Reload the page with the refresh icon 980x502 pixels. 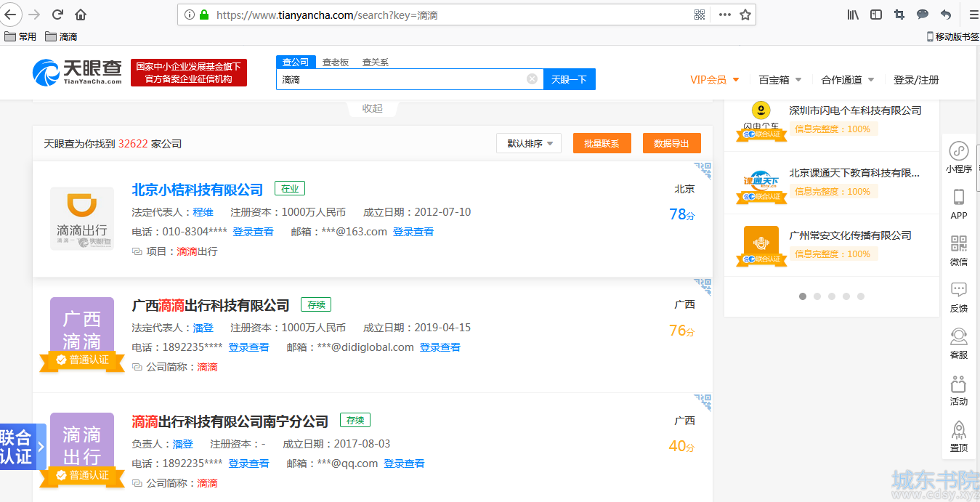click(x=57, y=15)
